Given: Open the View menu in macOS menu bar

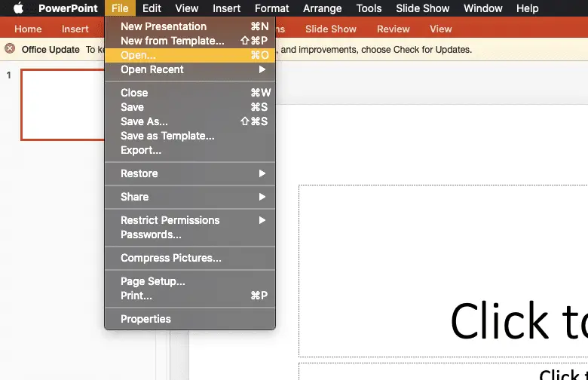Looking at the screenshot, I should click(x=187, y=8).
